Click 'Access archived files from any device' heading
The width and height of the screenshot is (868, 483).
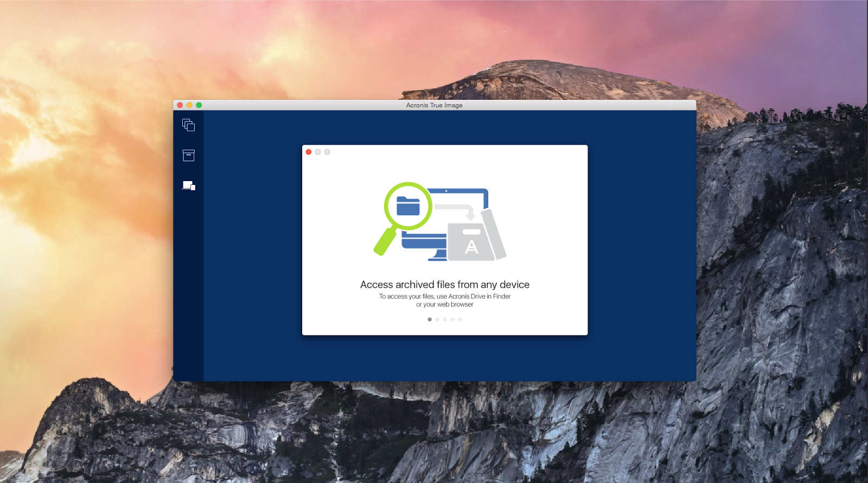point(445,285)
